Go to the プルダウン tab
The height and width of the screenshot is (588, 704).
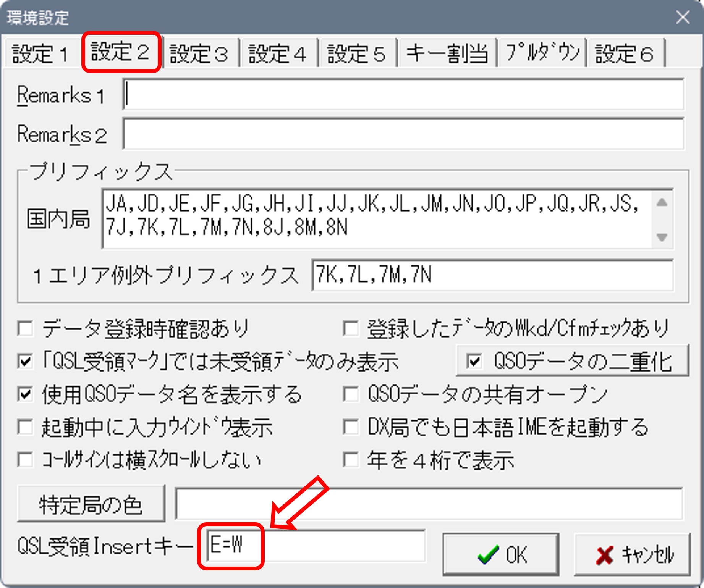point(542,53)
